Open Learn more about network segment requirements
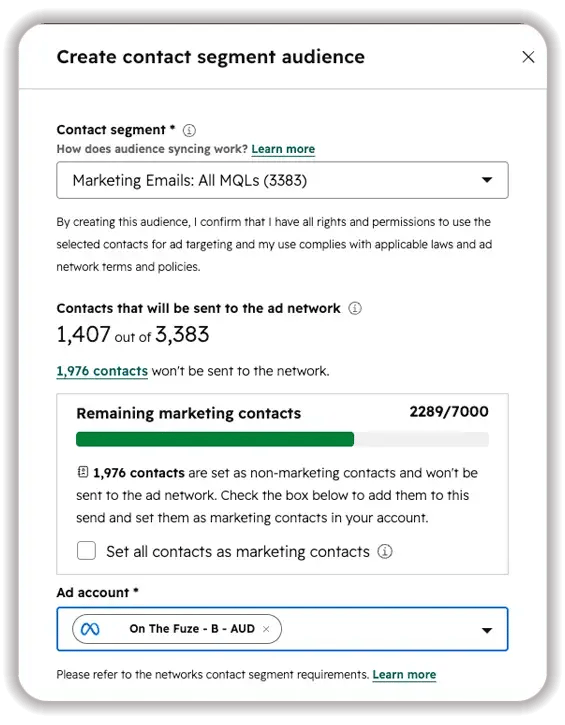Screen dimensions: 565x725 (x=404, y=675)
